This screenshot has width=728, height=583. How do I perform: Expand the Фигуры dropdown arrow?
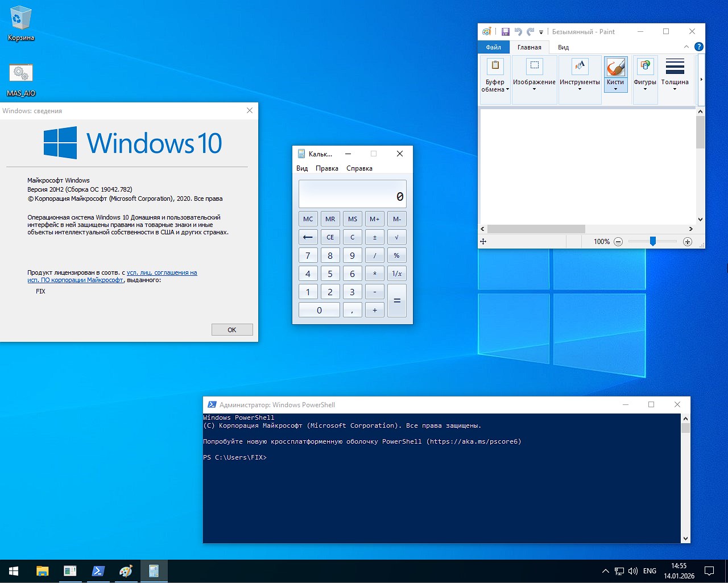coord(644,90)
